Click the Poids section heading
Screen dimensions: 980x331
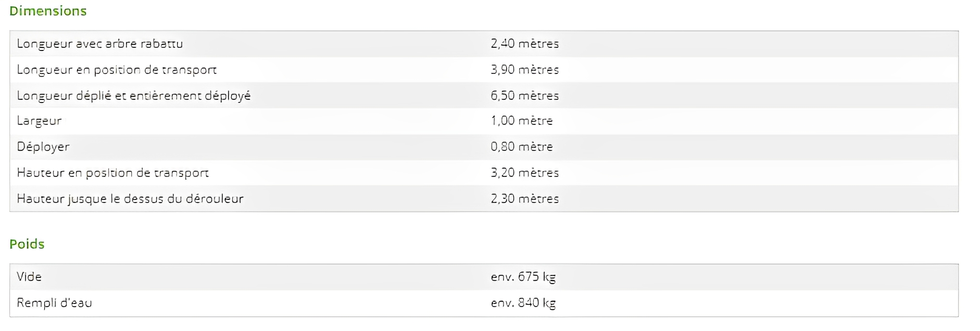(x=27, y=244)
